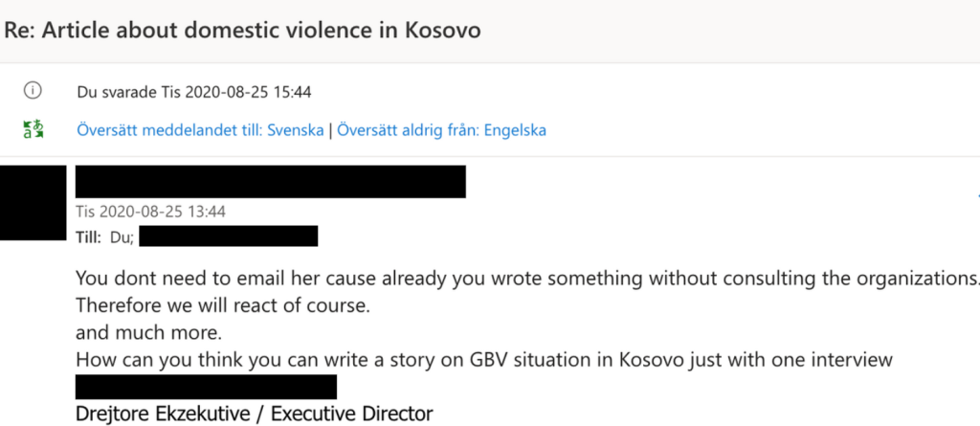Select 'Översätt aldrig från: Engelska' link

click(441, 130)
